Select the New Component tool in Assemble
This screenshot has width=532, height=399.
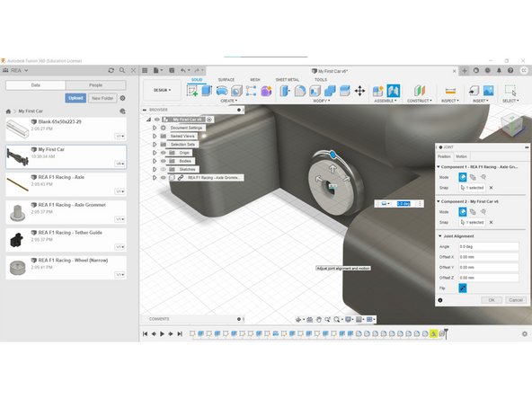click(378, 91)
